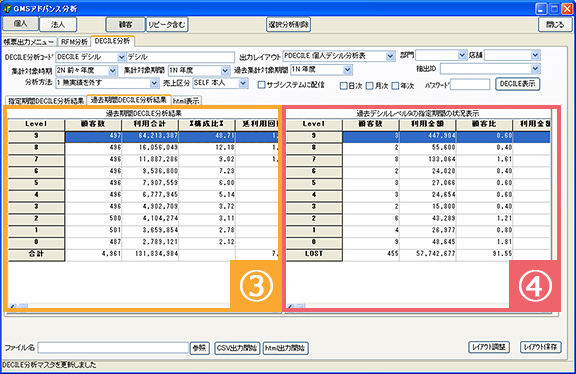Open the 集計対象時期 dropdown

(x=113, y=70)
